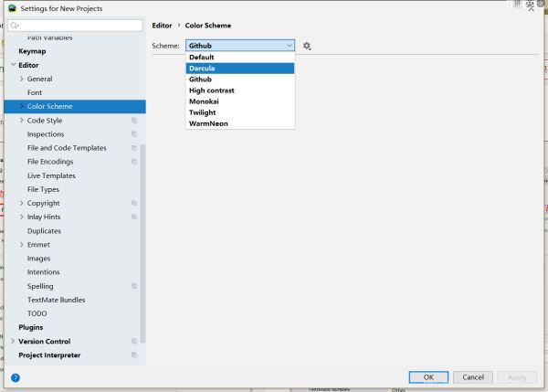Image resolution: width=548 pixels, height=392 pixels.
Task: Collapse the Editor tree section
Action: point(13,65)
